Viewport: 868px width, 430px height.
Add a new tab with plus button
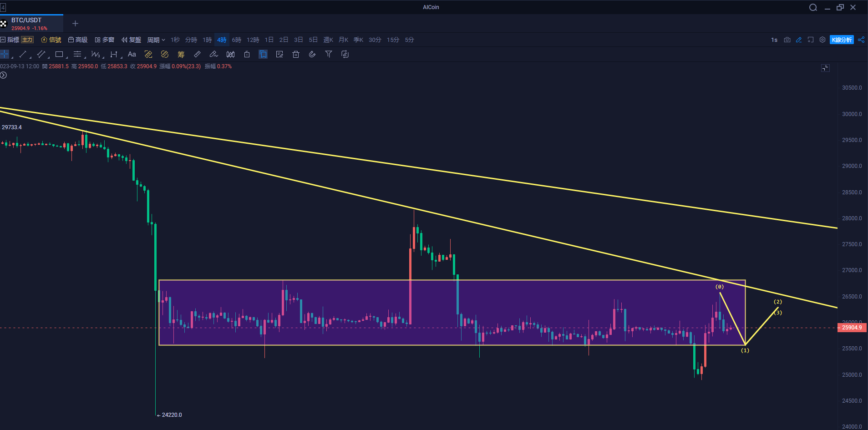(76, 24)
